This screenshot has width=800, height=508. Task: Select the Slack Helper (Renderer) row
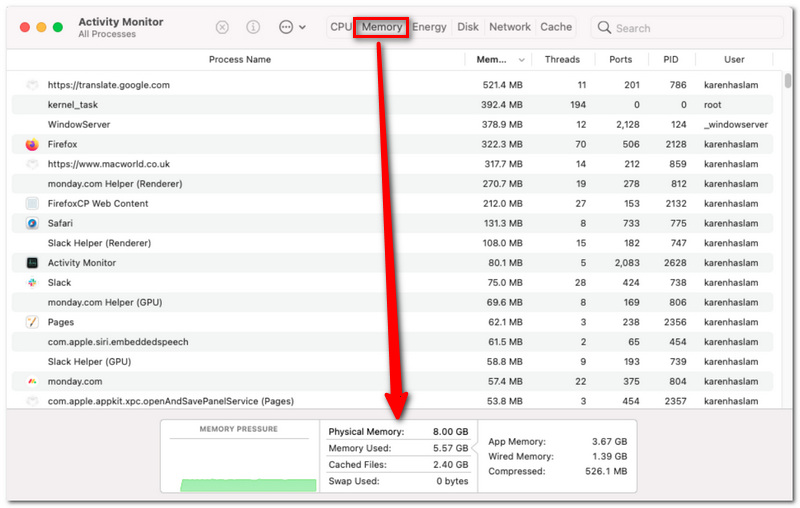click(x=392, y=243)
